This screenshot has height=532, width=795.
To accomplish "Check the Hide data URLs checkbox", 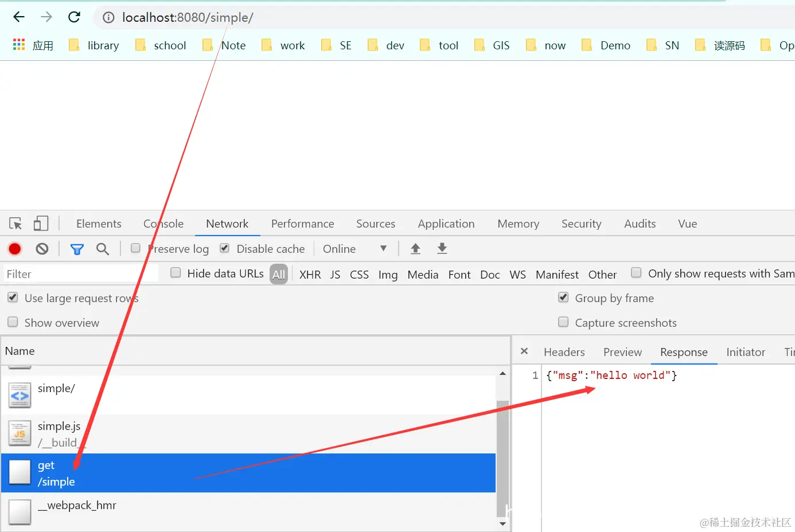I will [176, 273].
